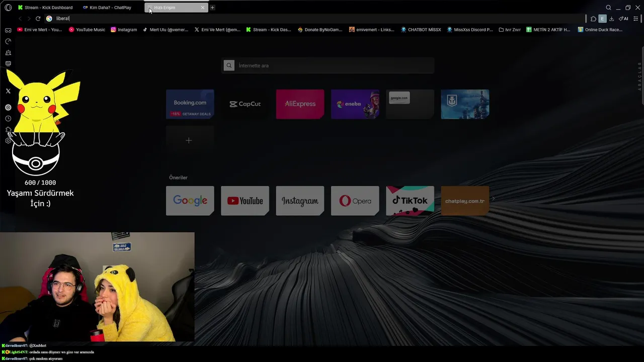Open the Booking.com speed dial tile

(190, 104)
